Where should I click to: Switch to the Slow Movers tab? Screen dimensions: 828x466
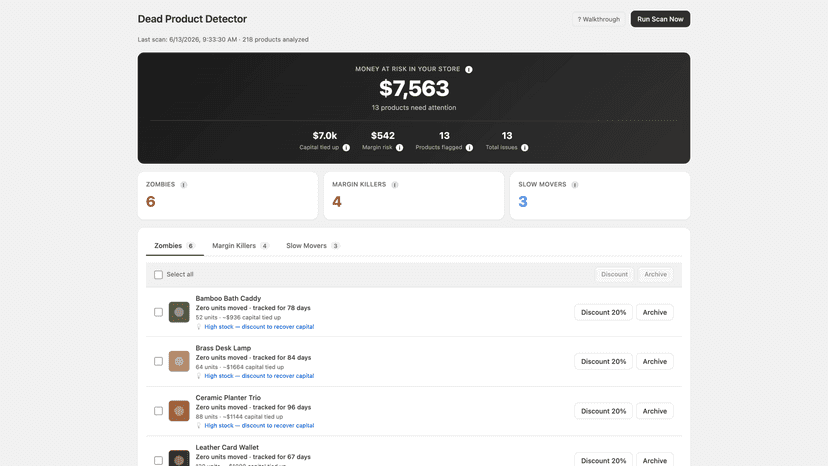click(313, 246)
